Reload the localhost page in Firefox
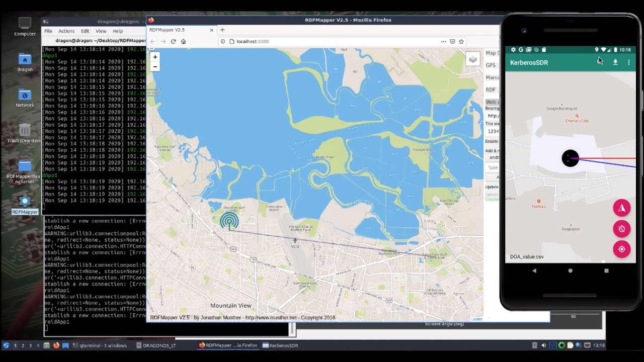The image size is (644, 362). [x=173, y=41]
